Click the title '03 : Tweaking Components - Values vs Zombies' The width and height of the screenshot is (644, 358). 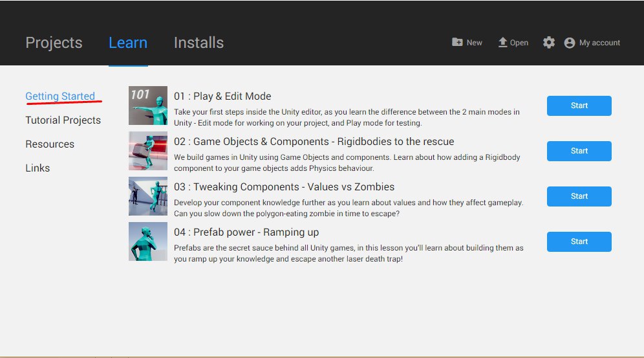click(x=284, y=186)
